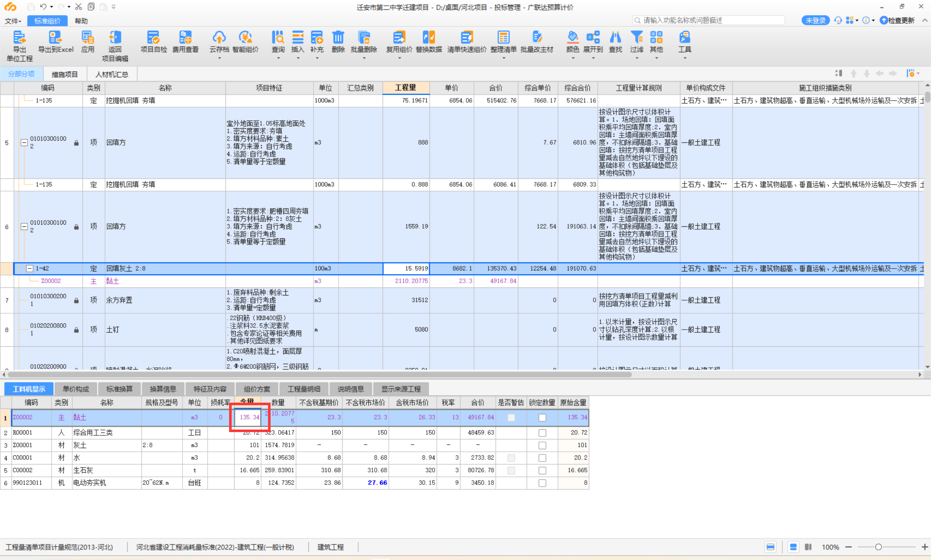
Task: Tick 锁定数量 checkbox for 黏土 row
Action: coord(542,417)
